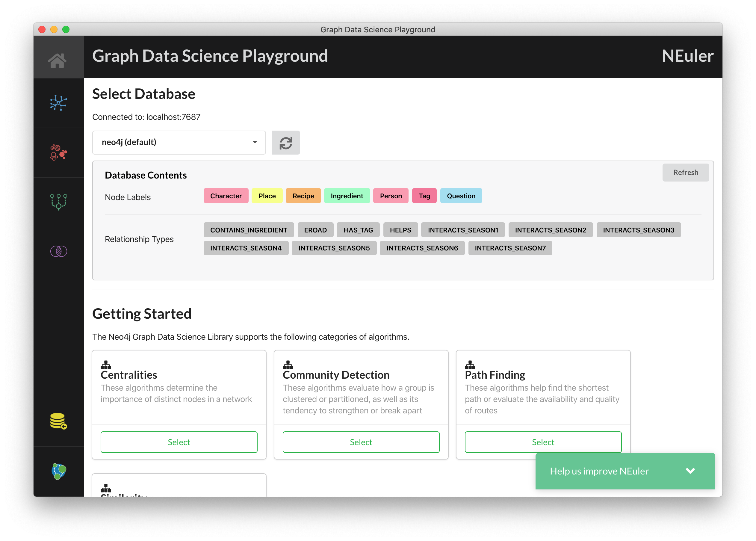Select the Path Finding category
This screenshot has height=541, width=756.
pyautogui.click(x=543, y=442)
